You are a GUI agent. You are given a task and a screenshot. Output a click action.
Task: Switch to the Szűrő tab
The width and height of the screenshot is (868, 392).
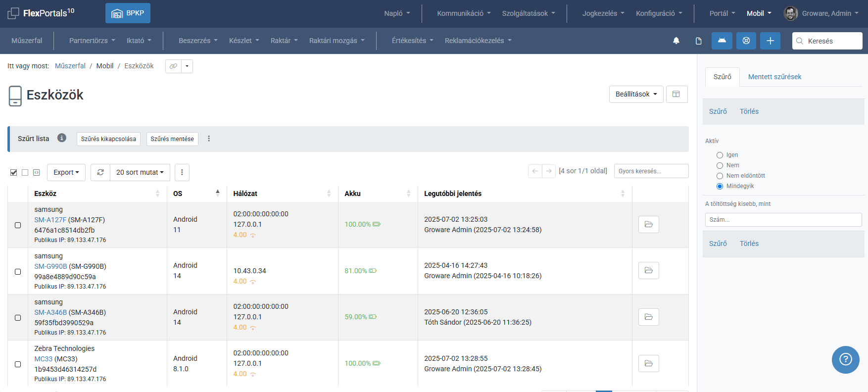[723, 77]
